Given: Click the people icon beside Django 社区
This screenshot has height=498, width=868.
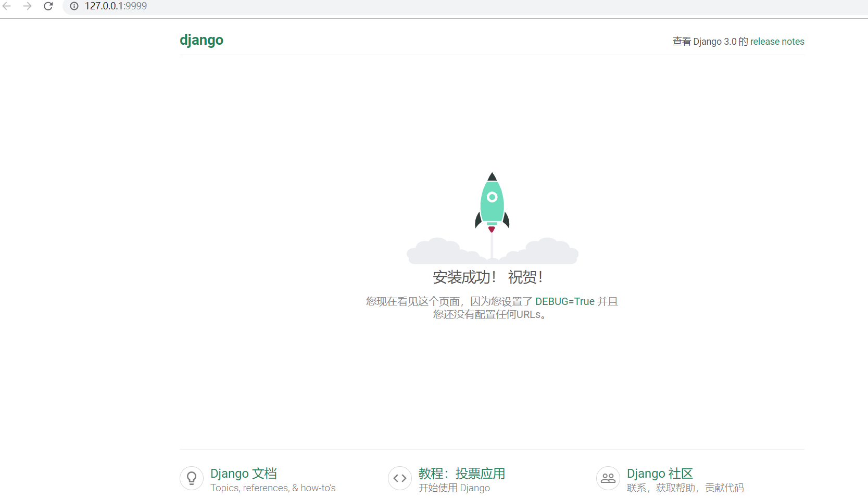Looking at the screenshot, I should (608, 478).
